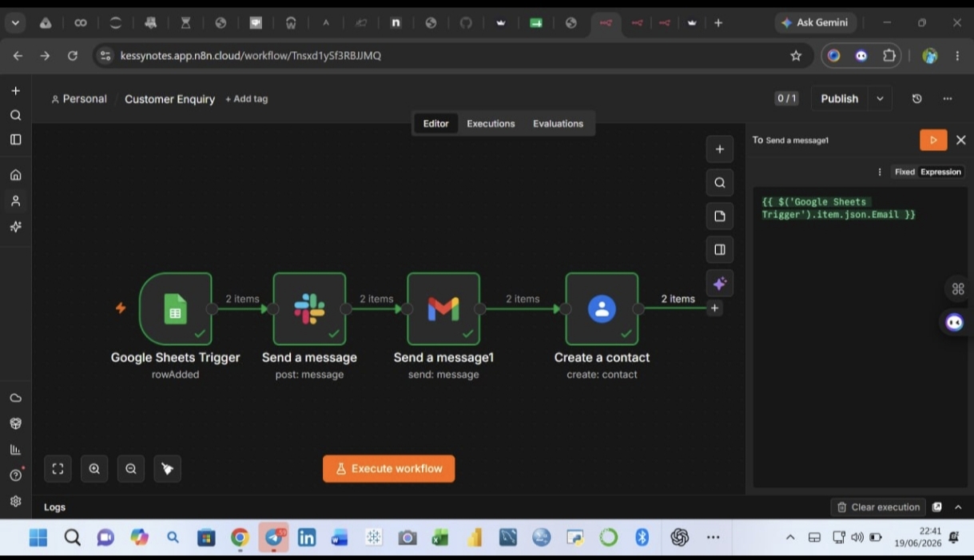
Task: Open the floating four-square widget button
Action: pyautogui.click(x=958, y=289)
